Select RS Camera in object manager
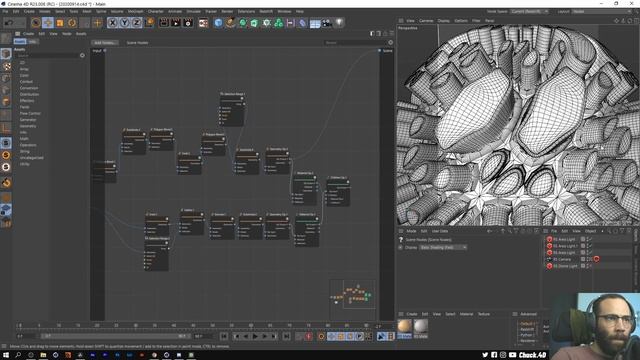 tap(562, 259)
